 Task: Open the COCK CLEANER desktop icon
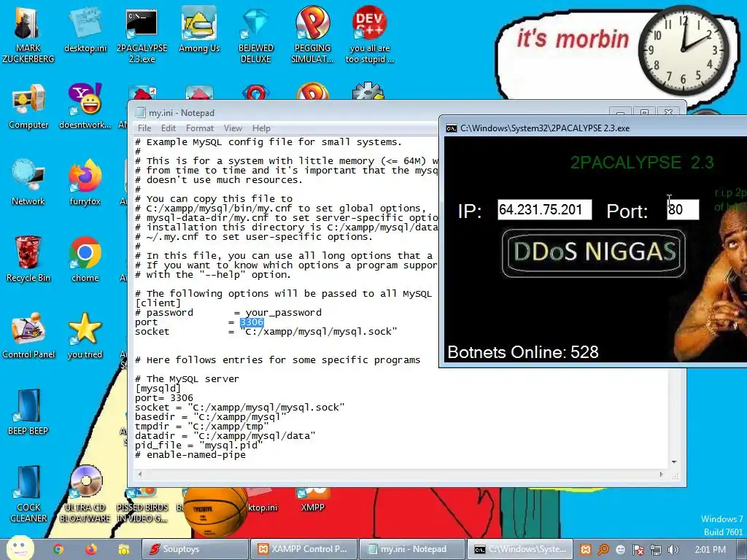pyautogui.click(x=28, y=494)
